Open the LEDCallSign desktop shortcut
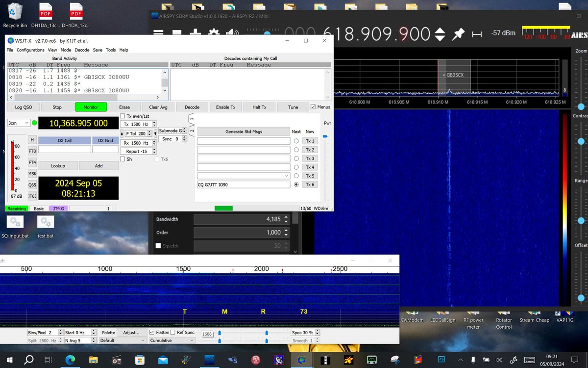Viewport: 588px width, 368px height. pyautogui.click(x=442, y=316)
